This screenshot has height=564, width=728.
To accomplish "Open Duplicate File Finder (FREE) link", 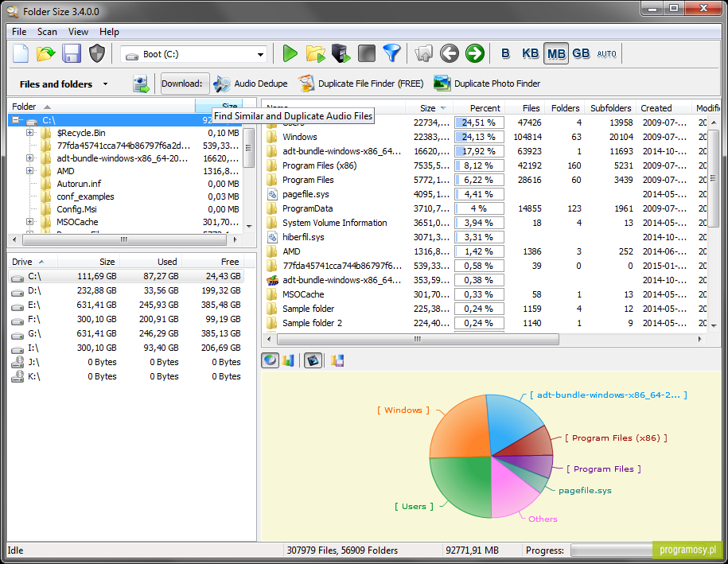I will 360,84.
